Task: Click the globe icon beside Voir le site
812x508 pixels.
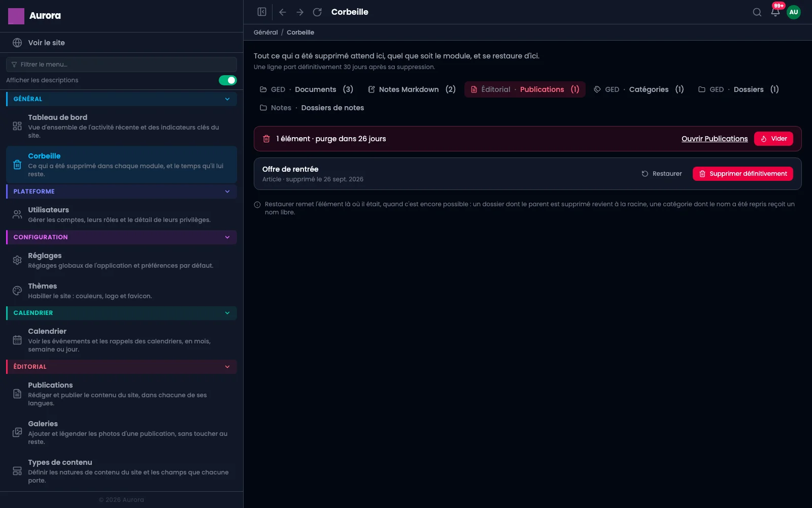Action: (x=17, y=43)
